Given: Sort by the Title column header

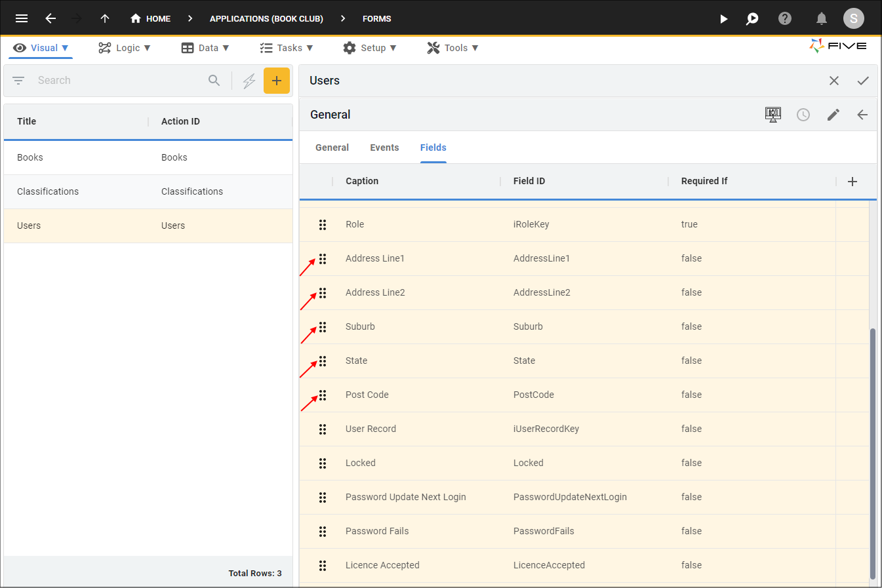Looking at the screenshot, I should pos(27,121).
